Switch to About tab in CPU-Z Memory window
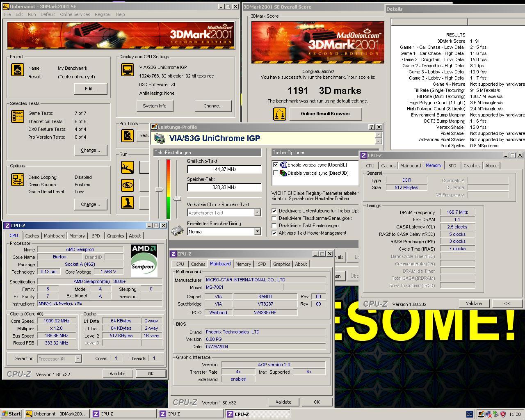525x420 pixels. pyautogui.click(x=491, y=166)
